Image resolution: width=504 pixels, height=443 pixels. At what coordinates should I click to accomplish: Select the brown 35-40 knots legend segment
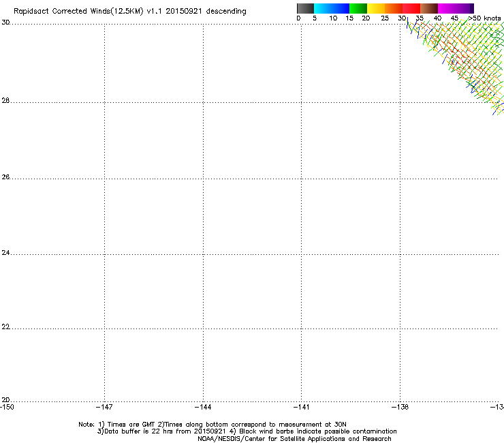429,8
